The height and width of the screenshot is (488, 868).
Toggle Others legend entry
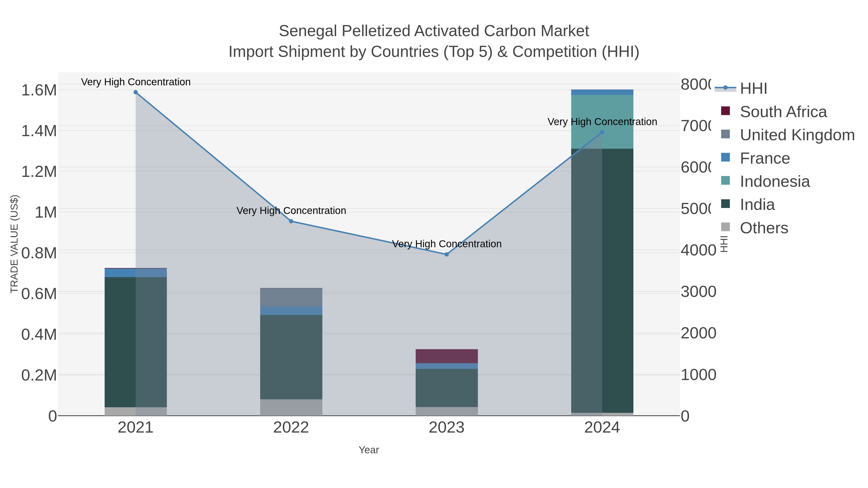(754, 228)
